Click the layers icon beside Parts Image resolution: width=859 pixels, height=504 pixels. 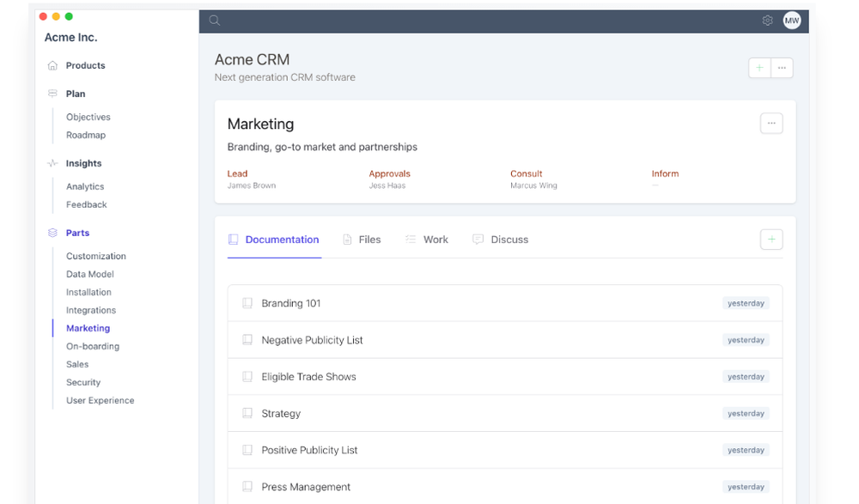[52, 233]
